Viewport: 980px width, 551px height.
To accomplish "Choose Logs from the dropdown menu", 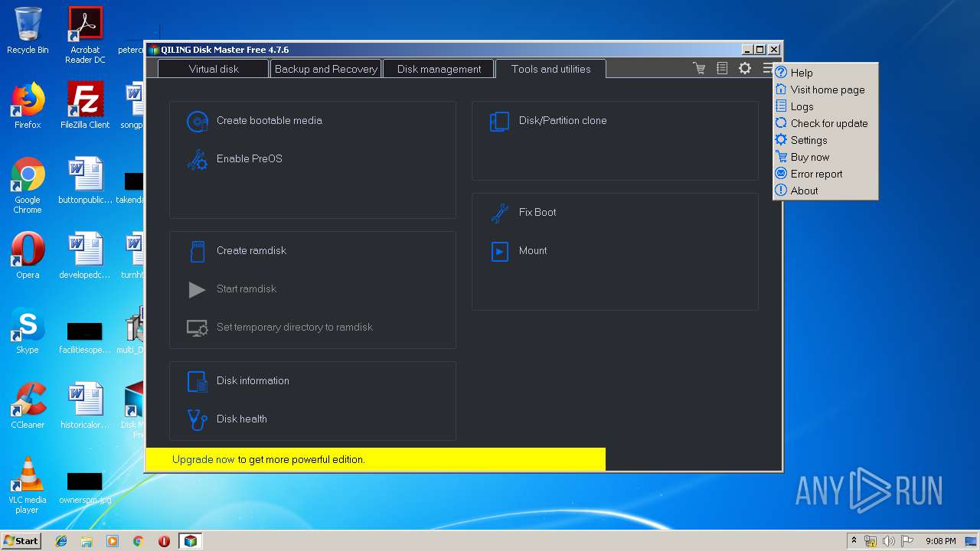I will pos(825,106).
